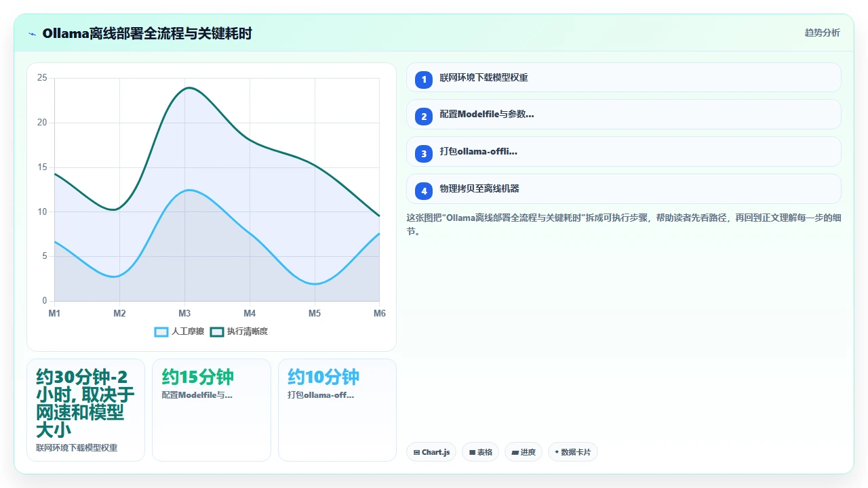Viewport: 868px width, 488px height.
Task: Click the 联网环境下载模型权重 card caption
Action: pyautogui.click(x=77, y=448)
